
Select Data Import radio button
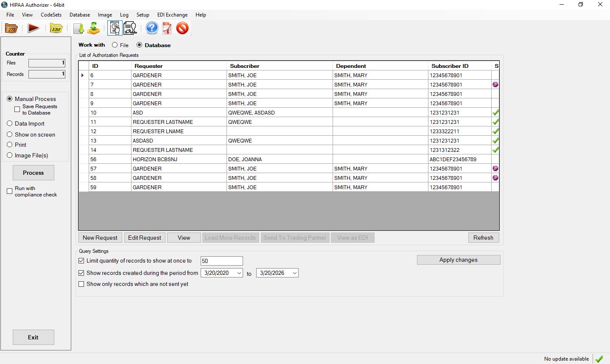tap(10, 123)
